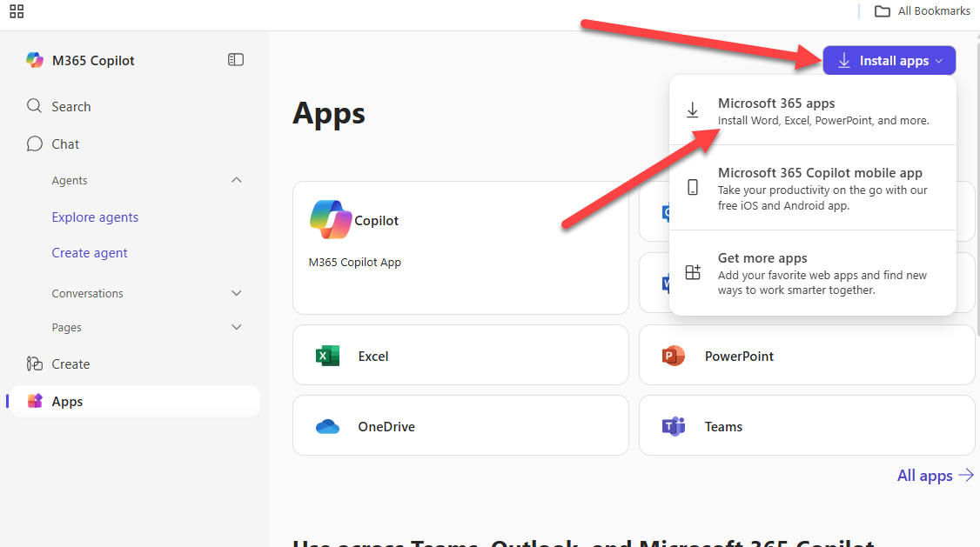Open the Teams app tile
Viewport: 980px width, 547px height.
[x=806, y=427]
